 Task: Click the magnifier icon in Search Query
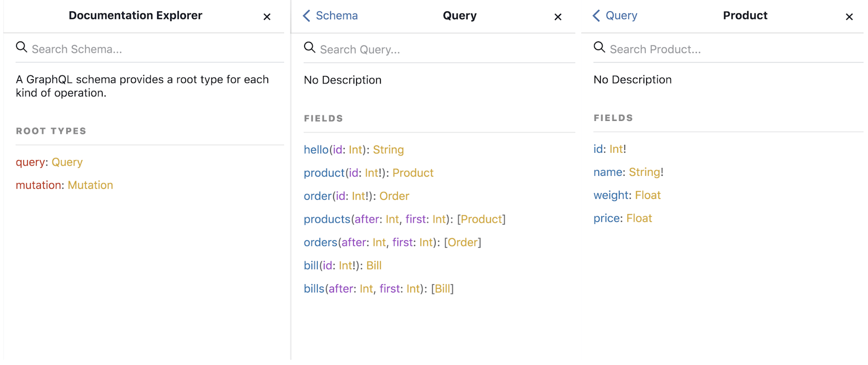point(309,47)
